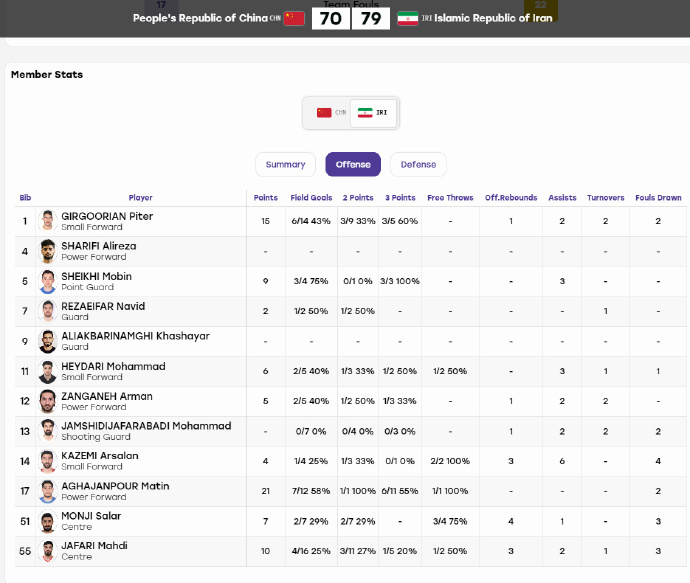Click ALIAKBARINAMGHI Khashayar's player photo
Image resolution: width=690 pixels, height=583 pixels.
[48, 341]
